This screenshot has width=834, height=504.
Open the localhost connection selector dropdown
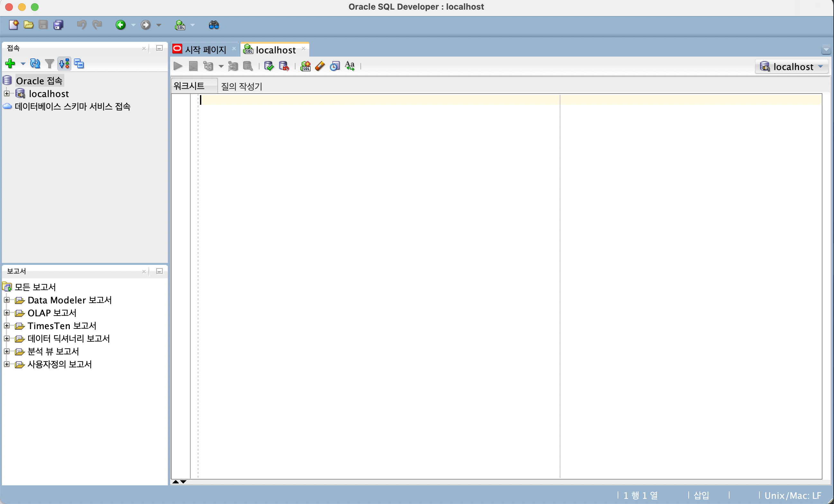pyautogui.click(x=791, y=67)
